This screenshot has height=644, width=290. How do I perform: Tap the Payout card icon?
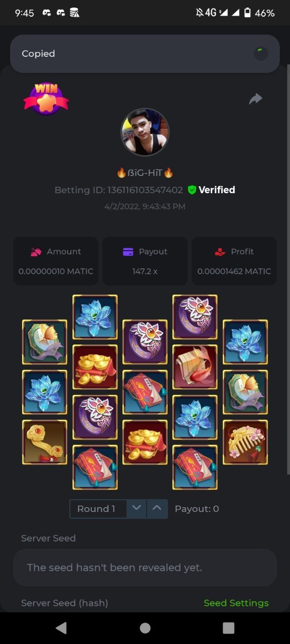coord(128,252)
